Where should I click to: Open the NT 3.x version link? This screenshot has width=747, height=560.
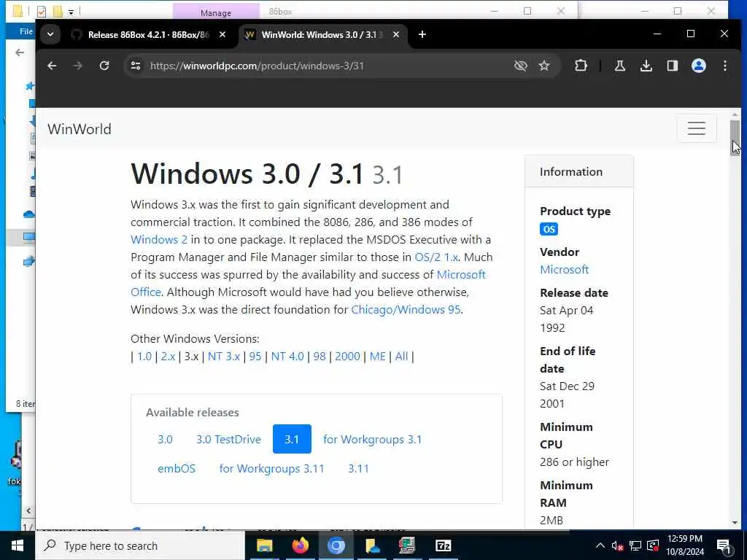[224, 356]
